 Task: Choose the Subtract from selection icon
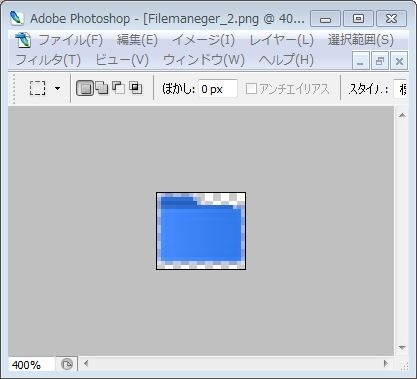pos(119,88)
